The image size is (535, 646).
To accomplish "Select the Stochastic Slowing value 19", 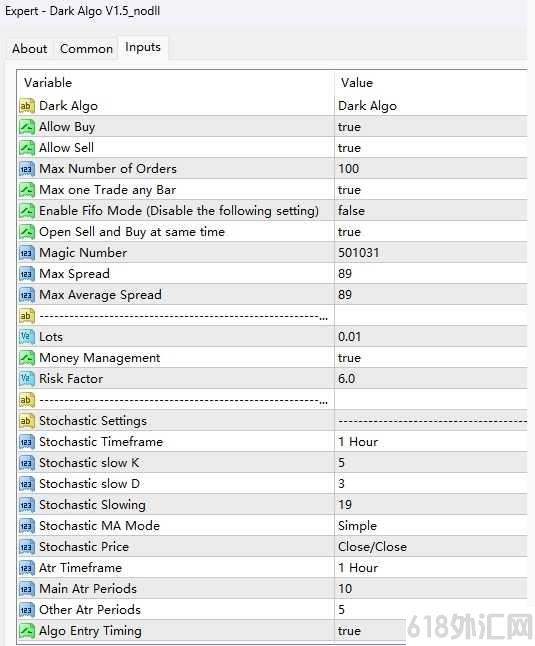I will tap(431, 505).
